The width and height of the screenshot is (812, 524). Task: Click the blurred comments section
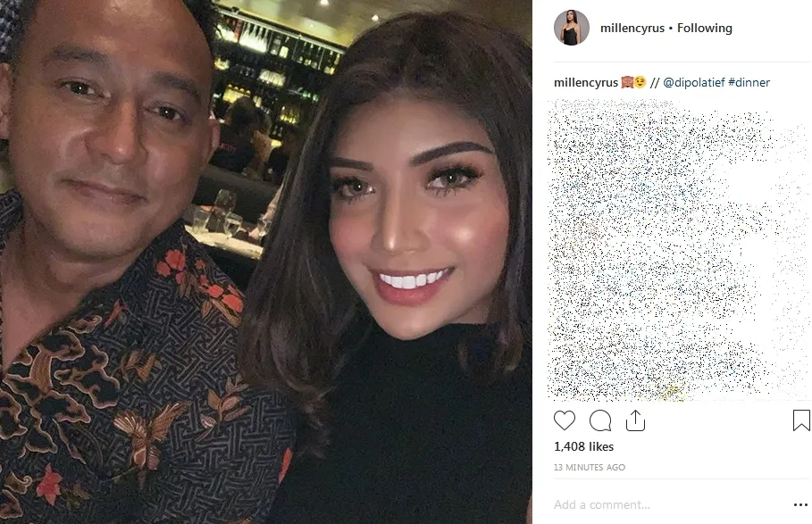click(678, 250)
